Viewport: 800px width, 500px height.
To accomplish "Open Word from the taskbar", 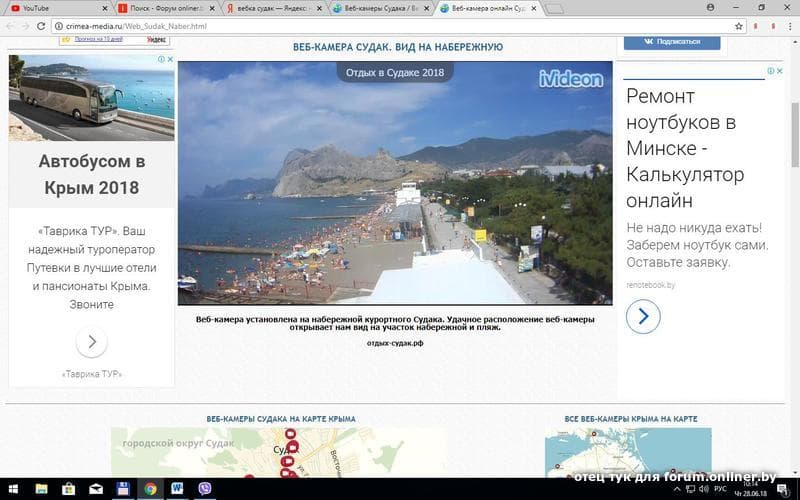I will pos(177,489).
